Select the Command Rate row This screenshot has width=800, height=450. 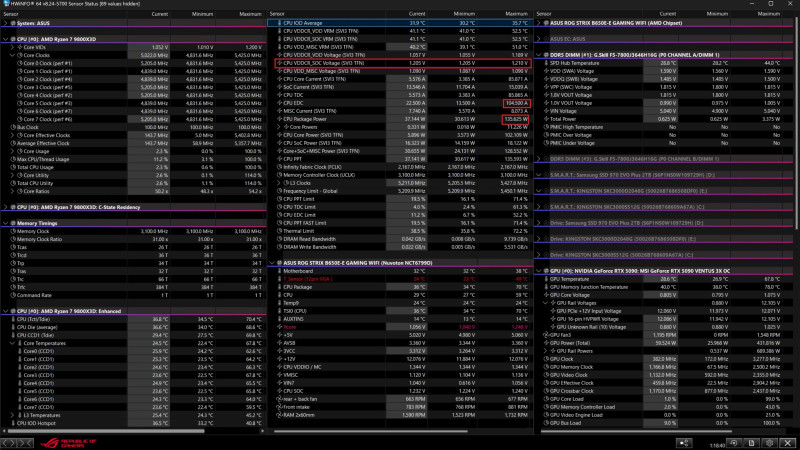[x=133, y=295]
